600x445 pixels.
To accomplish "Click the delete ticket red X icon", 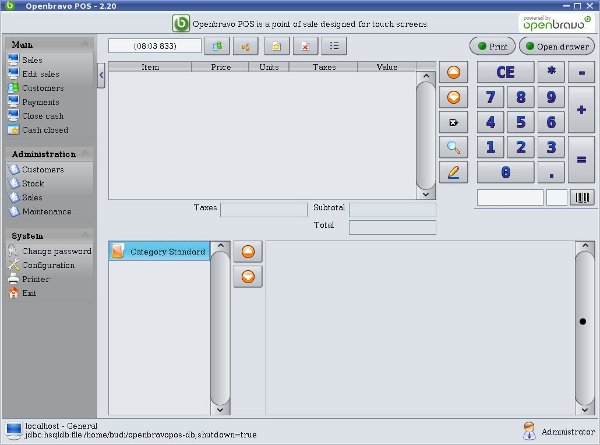I will point(305,46).
